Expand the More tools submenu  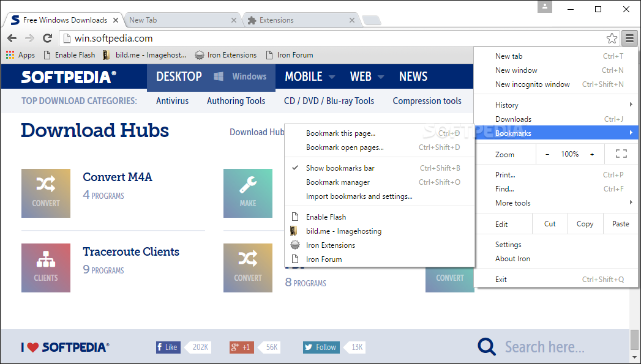coord(557,203)
